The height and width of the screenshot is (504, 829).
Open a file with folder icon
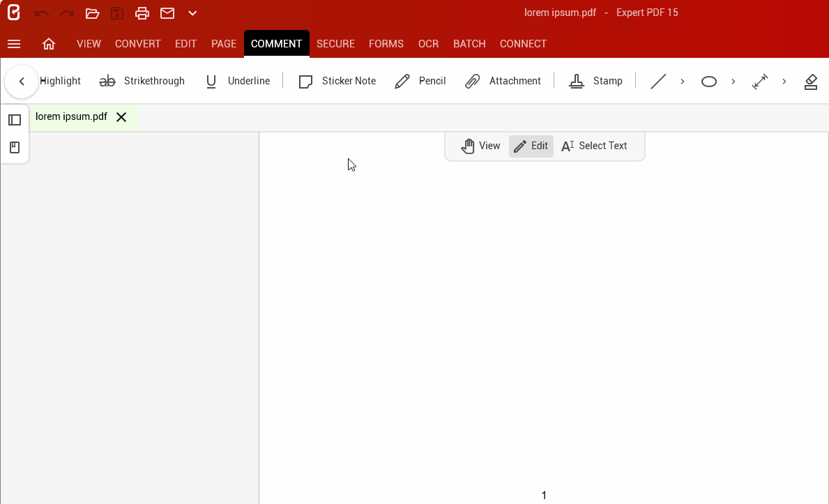point(93,13)
